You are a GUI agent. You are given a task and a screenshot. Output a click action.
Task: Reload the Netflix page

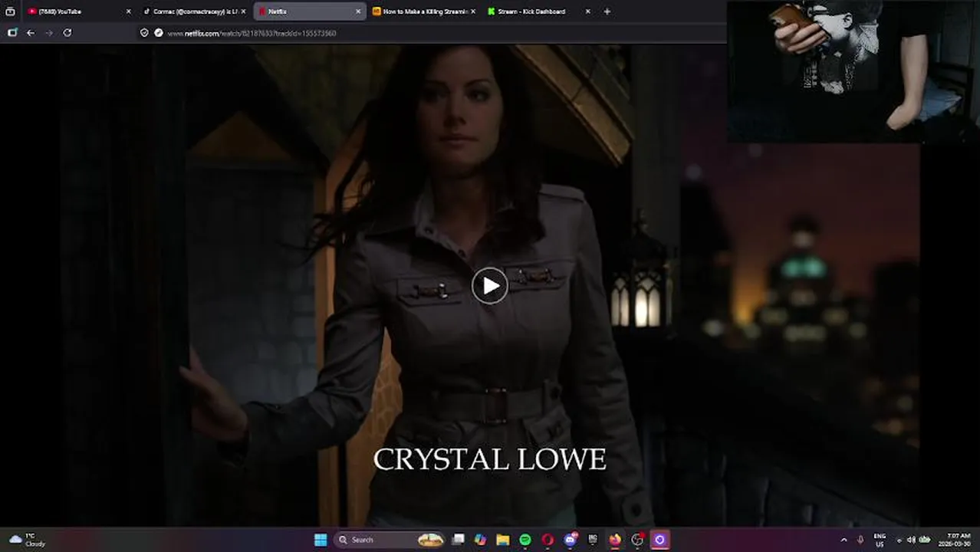tap(67, 33)
